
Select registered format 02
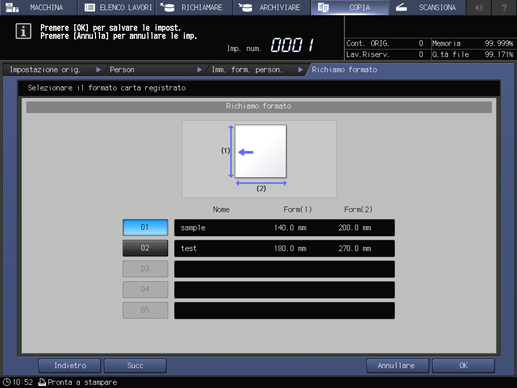click(x=145, y=248)
